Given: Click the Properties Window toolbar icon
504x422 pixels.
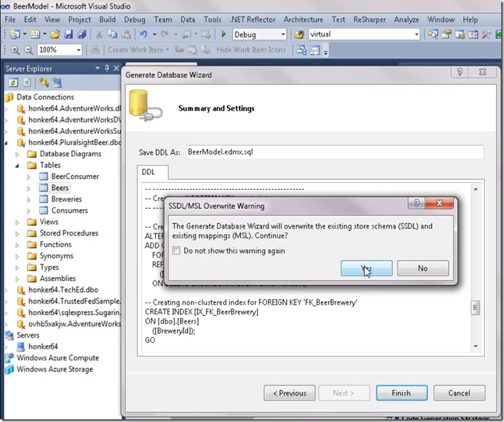Looking at the screenshot, I should [446, 34].
